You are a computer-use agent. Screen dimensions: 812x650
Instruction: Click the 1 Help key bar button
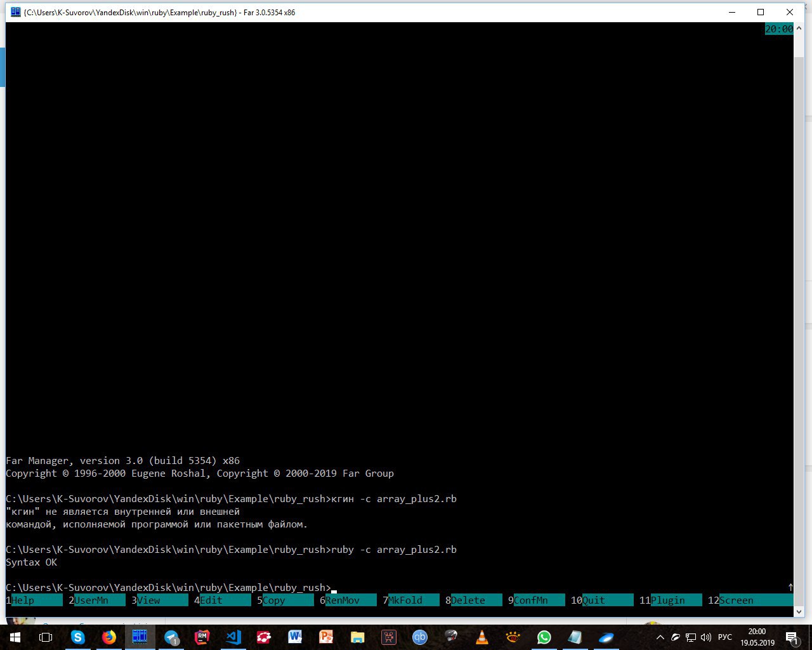click(34, 600)
